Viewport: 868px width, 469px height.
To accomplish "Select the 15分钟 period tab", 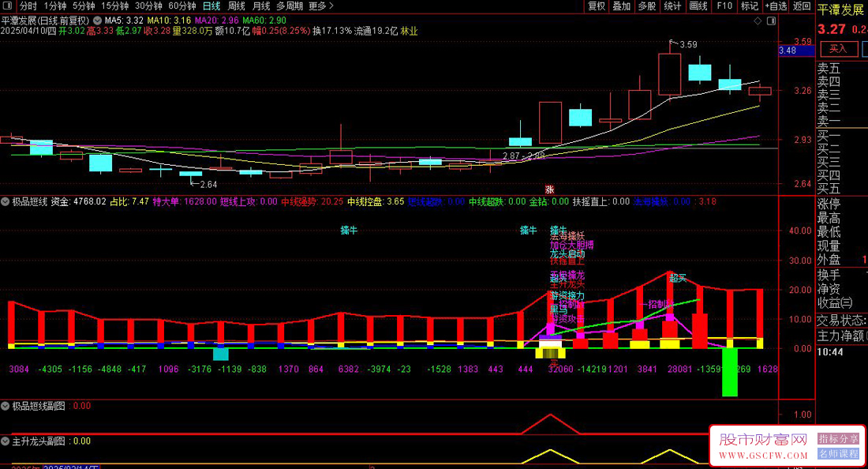I will [114, 6].
